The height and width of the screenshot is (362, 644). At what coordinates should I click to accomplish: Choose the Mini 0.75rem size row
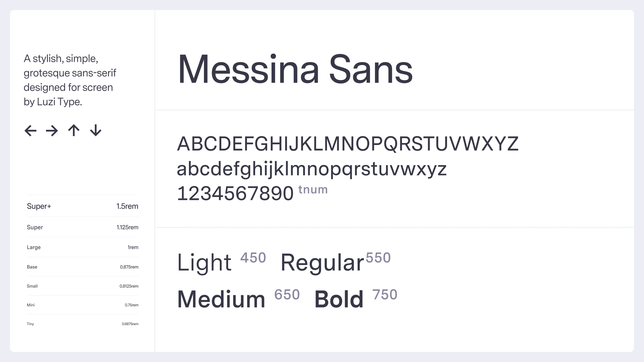pos(83,305)
